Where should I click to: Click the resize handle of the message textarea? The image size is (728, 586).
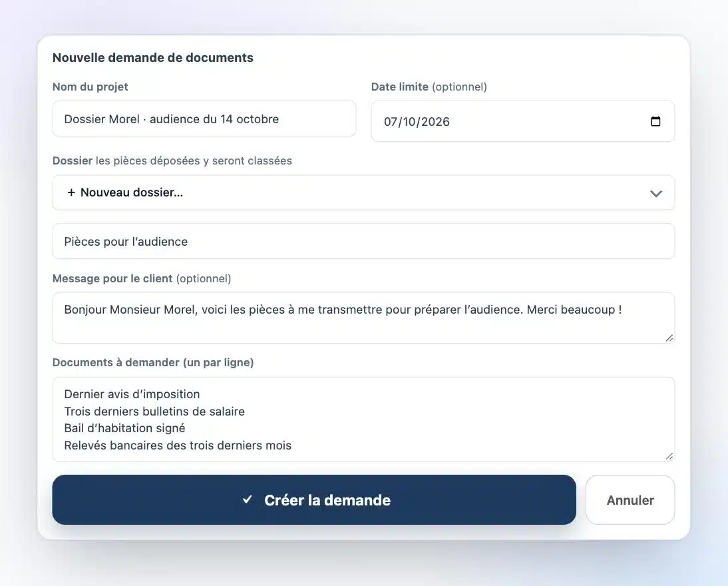(x=669, y=338)
